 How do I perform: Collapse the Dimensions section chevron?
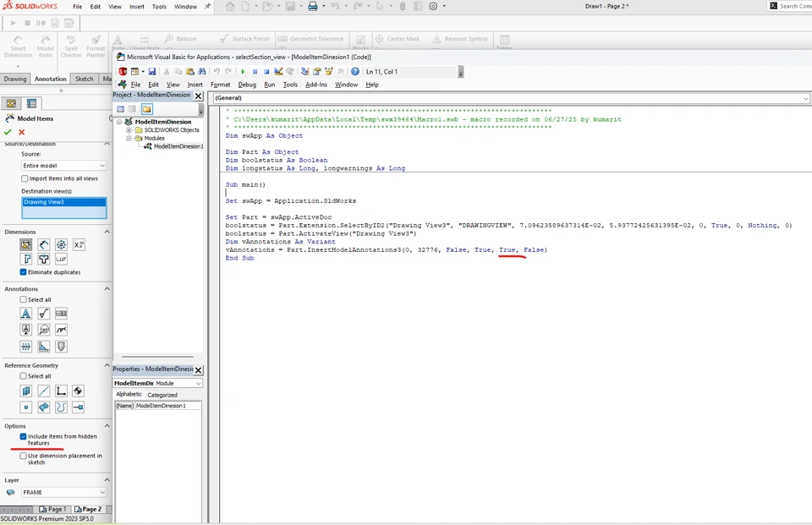(x=107, y=232)
